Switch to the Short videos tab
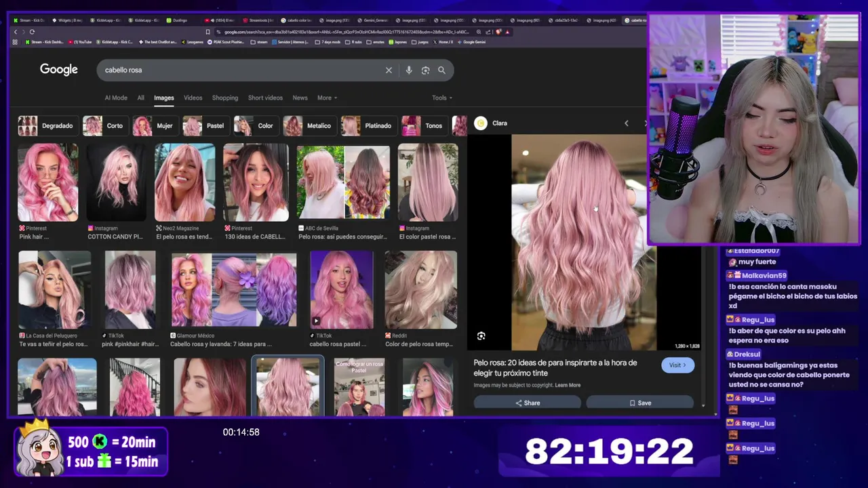This screenshot has height=488, width=868. 265,98
